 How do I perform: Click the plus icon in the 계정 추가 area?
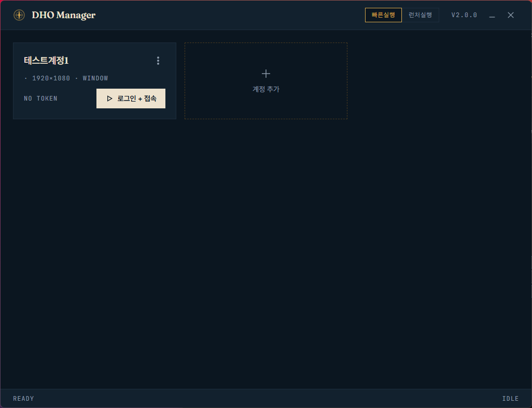click(x=265, y=74)
